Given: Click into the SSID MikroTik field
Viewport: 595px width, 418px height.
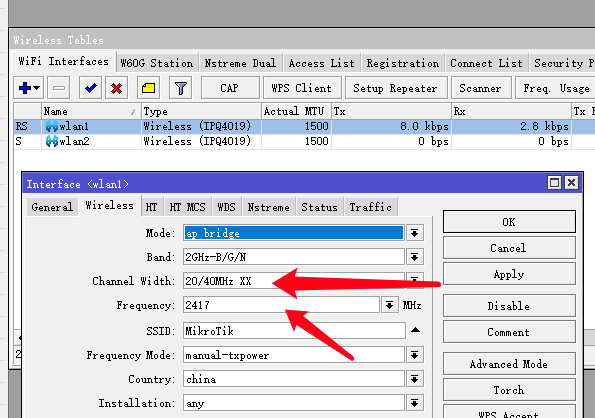Looking at the screenshot, I should click(294, 331).
